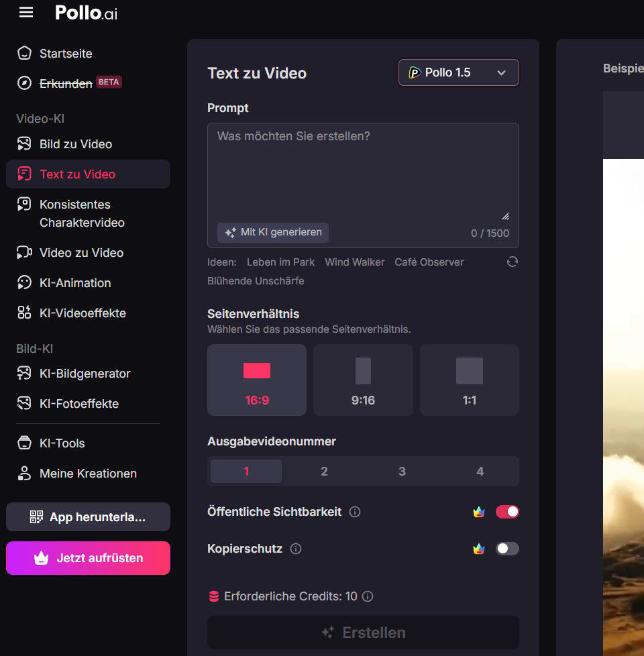Select the 9:16 aspect ratio

(x=363, y=380)
